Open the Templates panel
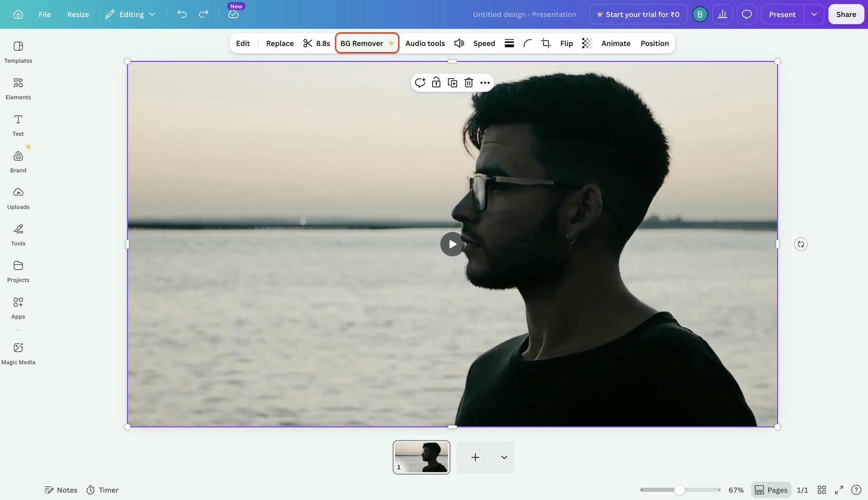 coord(18,52)
